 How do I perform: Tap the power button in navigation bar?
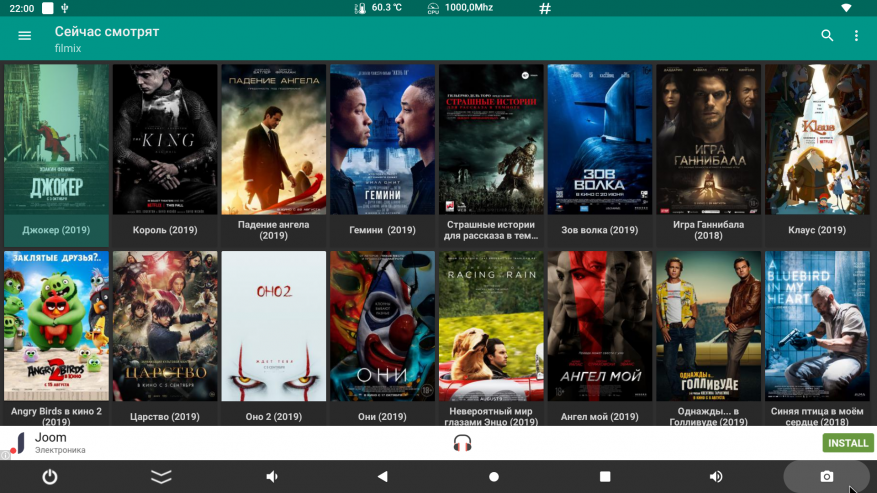pyautogui.click(x=50, y=477)
